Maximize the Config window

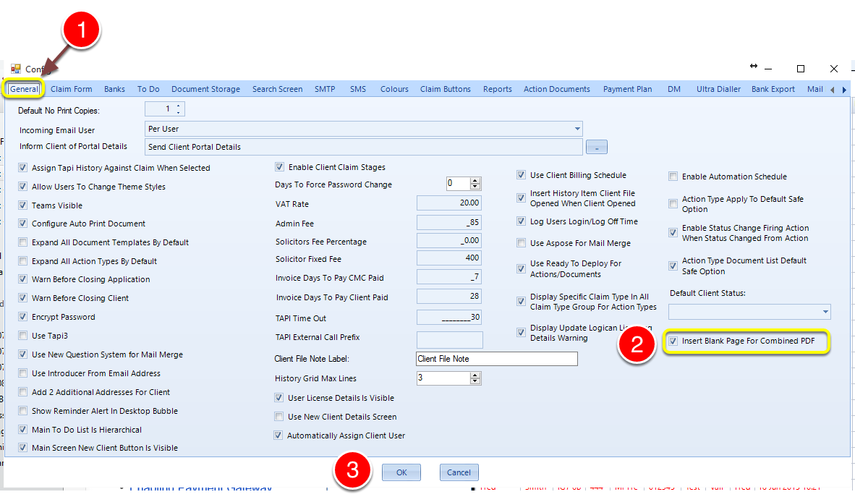point(800,68)
